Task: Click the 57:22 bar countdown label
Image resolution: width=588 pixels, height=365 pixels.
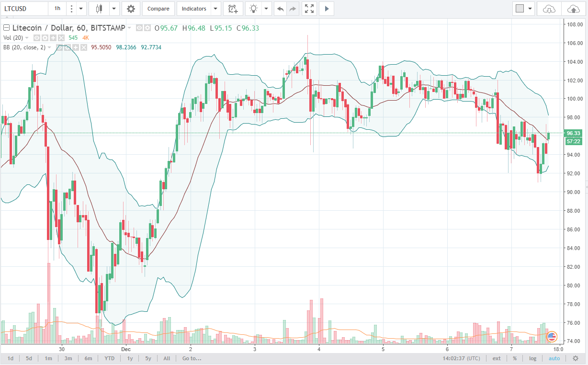Action: (573, 141)
